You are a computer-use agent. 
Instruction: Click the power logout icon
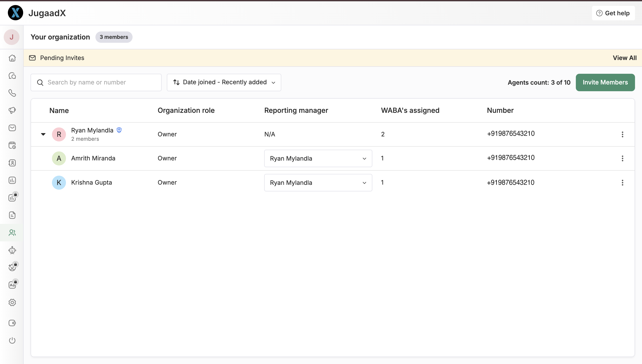[12, 340]
